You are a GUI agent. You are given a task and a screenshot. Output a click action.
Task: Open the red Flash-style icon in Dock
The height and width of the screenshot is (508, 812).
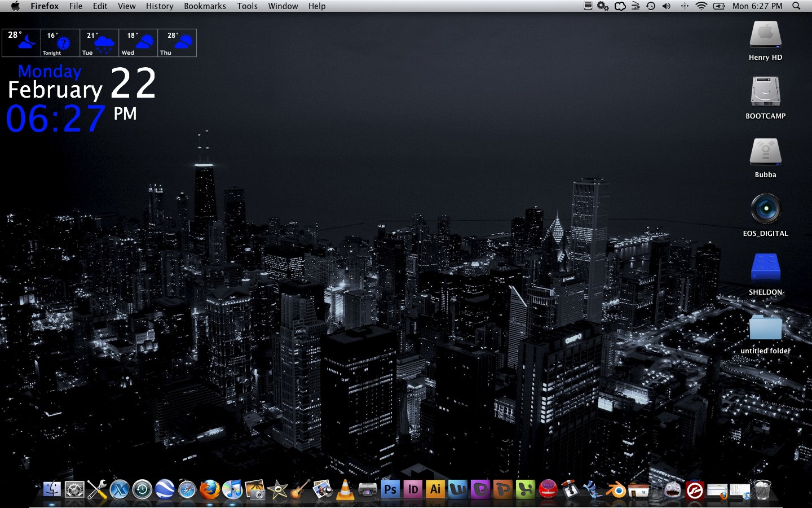[695, 489]
